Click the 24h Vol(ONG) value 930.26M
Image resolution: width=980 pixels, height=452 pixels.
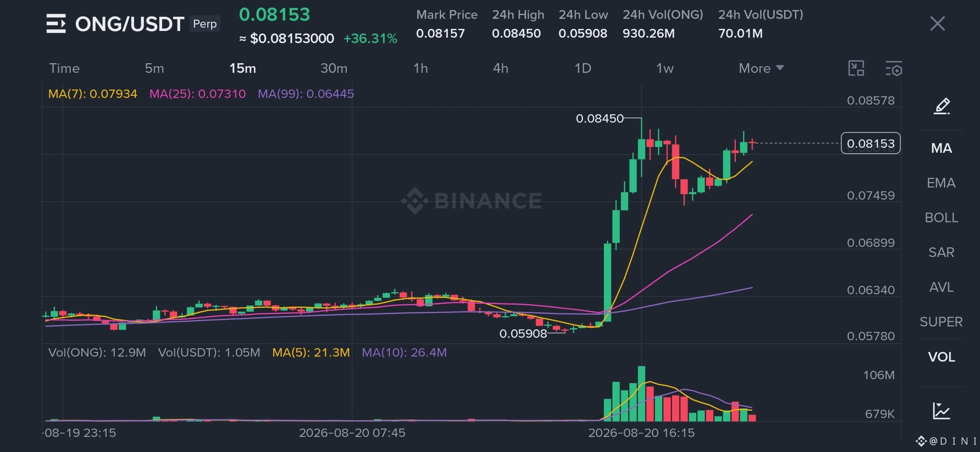pyautogui.click(x=649, y=33)
